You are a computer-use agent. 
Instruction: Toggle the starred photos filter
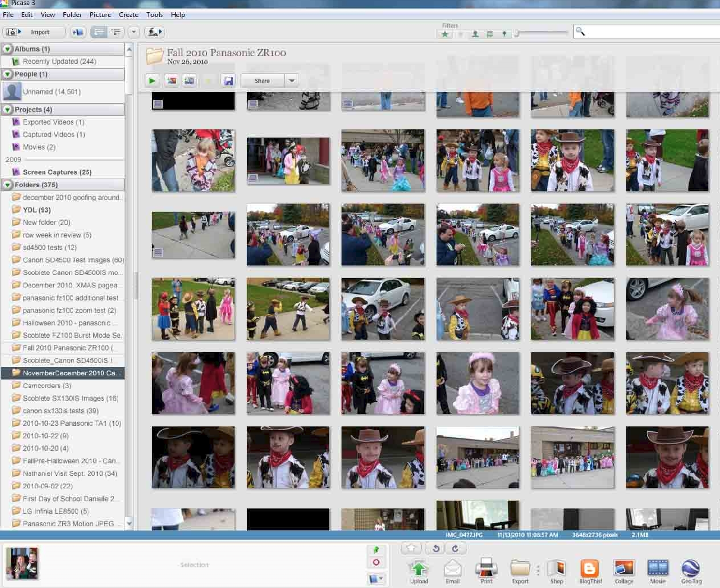pyautogui.click(x=445, y=34)
